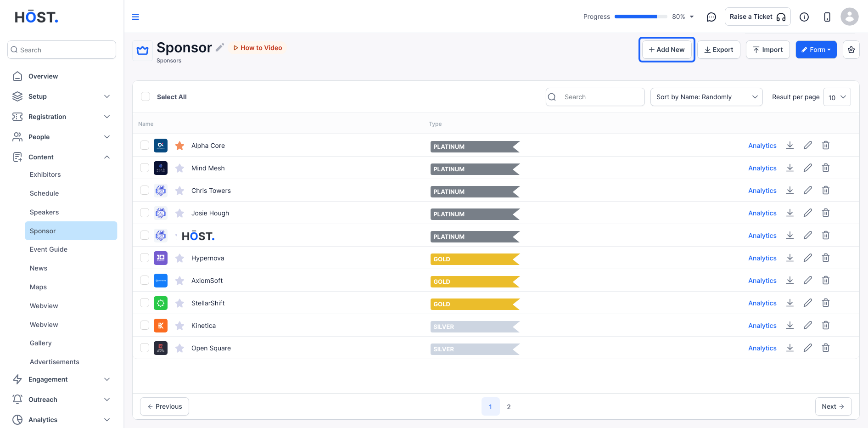
Task: Download StellarShift sponsor data
Action: point(790,303)
